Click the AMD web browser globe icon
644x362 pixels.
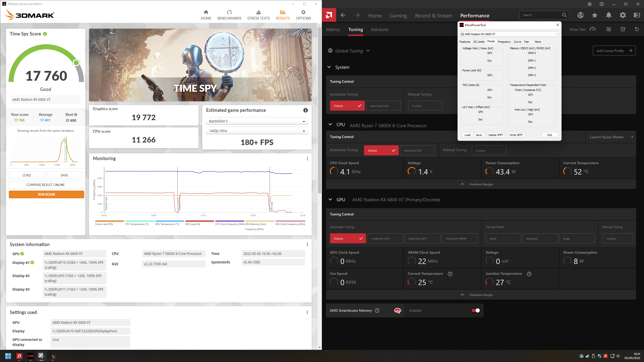(580, 15)
